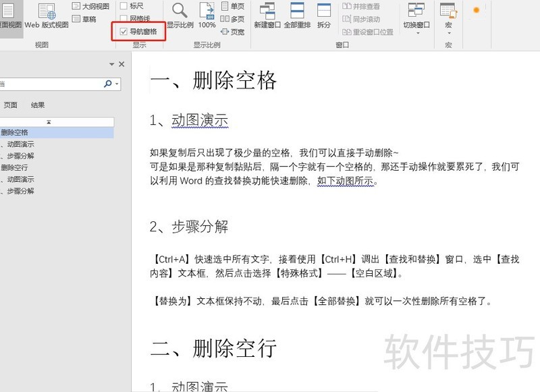Uncheck the 导航窗格 navigation pane checkbox
540x392 pixels.
pyautogui.click(x=124, y=32)
